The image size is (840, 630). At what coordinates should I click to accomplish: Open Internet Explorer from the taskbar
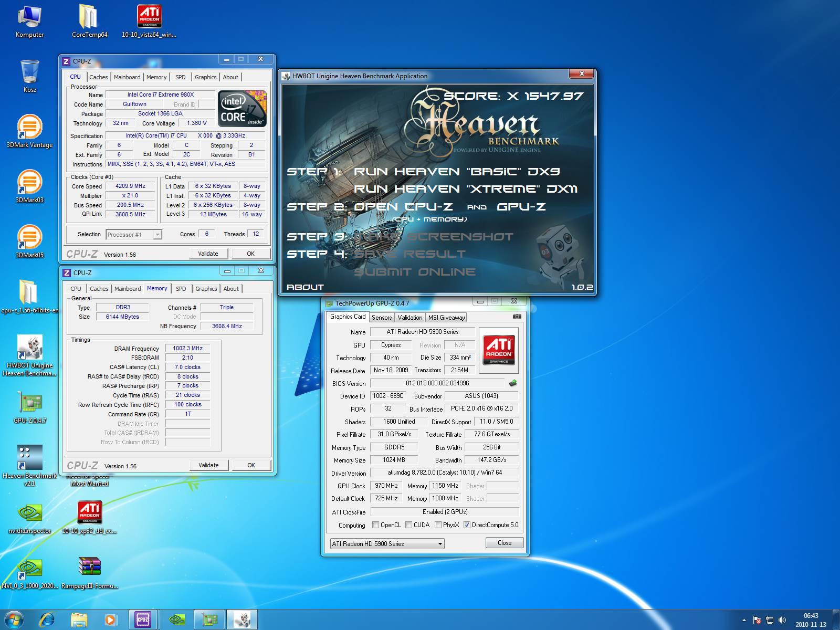[47, 619]
